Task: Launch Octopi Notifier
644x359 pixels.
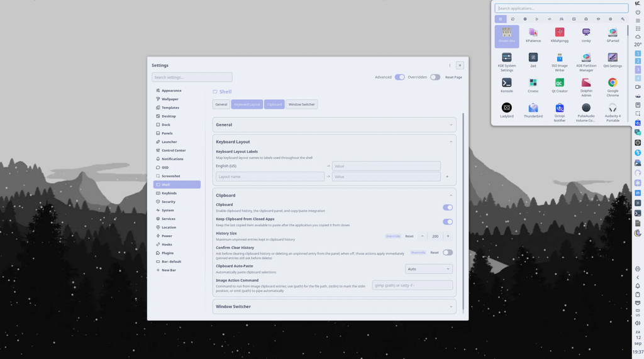Action: click(x=559, y=112)
